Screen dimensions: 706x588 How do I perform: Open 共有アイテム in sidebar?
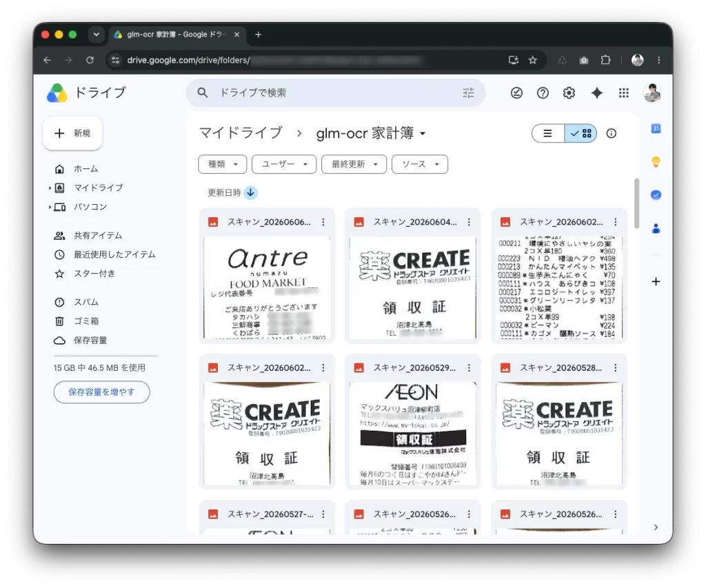pos(99,236)
